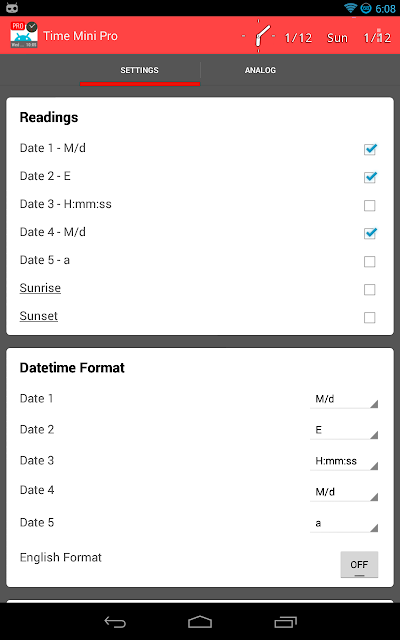The image size is (400, 640).
Task: Open Date 3 H:mm:ss format dropdown
Action: [x=344, y=461]
